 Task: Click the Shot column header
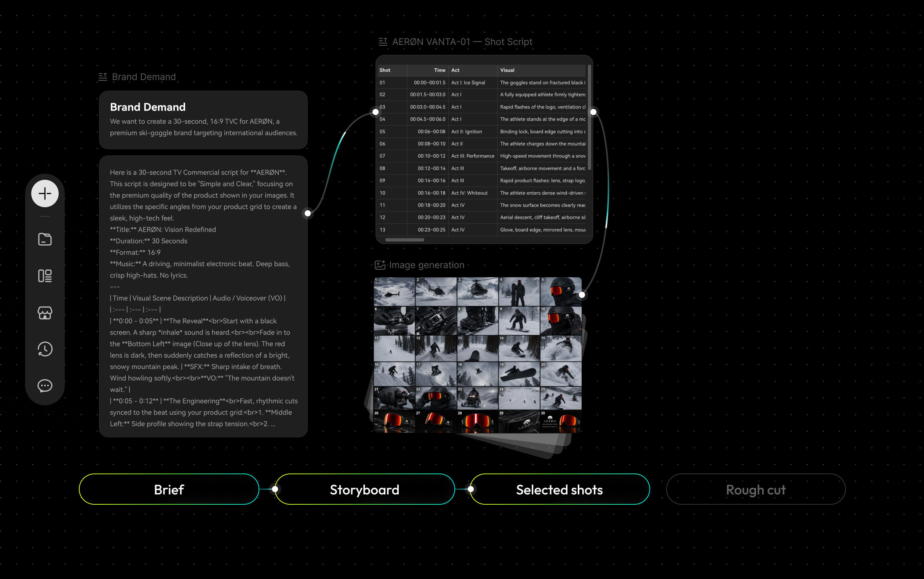pos(392,70)
